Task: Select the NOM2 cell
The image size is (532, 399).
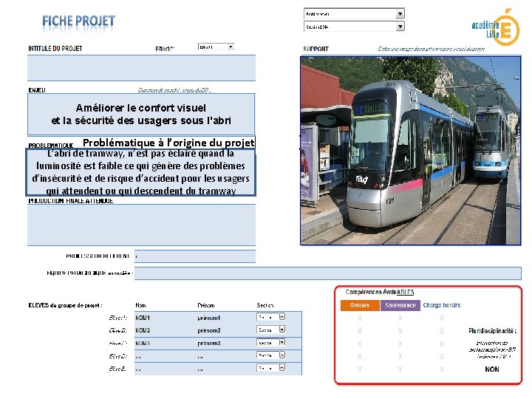Action: point(143,330)
